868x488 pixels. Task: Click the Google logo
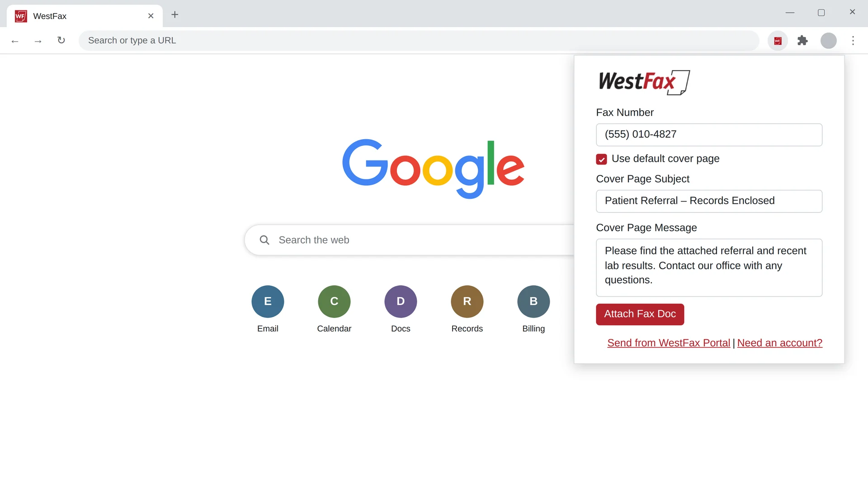point(433,169)
